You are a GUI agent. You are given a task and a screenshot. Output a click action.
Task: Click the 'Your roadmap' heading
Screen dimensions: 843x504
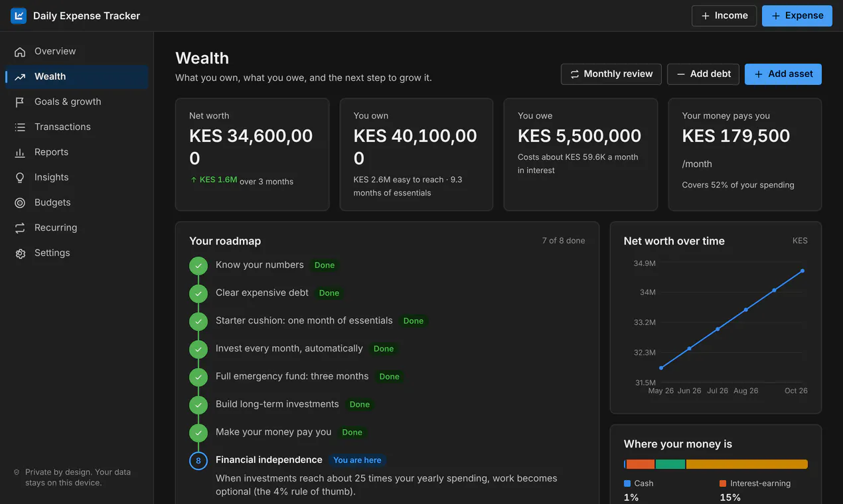pyautogui.click(x=225, y=241)
